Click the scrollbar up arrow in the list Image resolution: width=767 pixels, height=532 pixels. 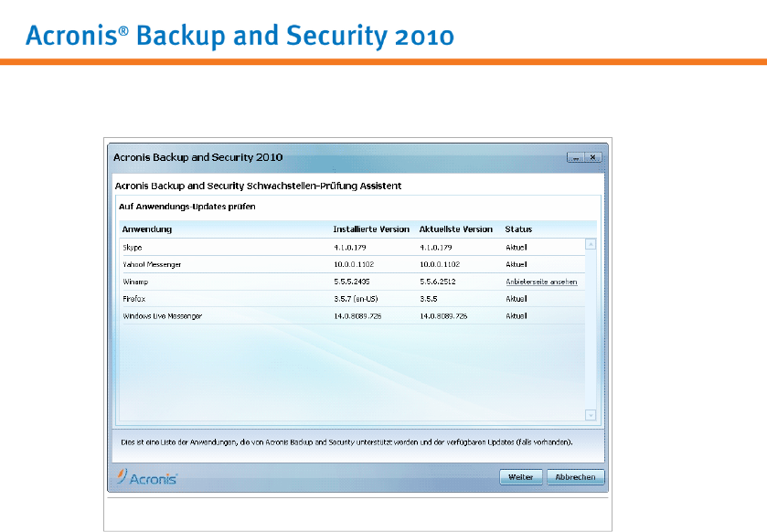[591, 244]
